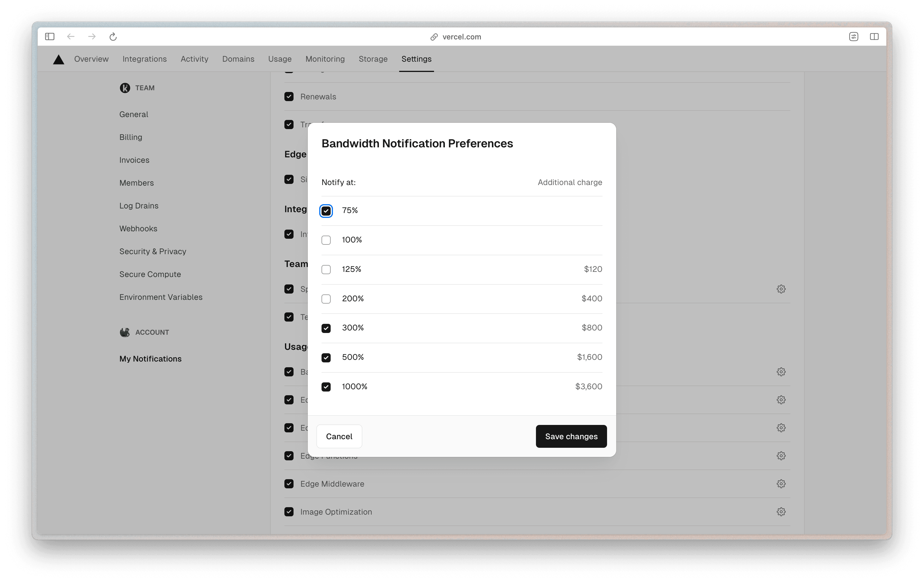Cancel the bandwidth preferences dialog
This screenshot has height=582, width=924.
click(339, 436)
